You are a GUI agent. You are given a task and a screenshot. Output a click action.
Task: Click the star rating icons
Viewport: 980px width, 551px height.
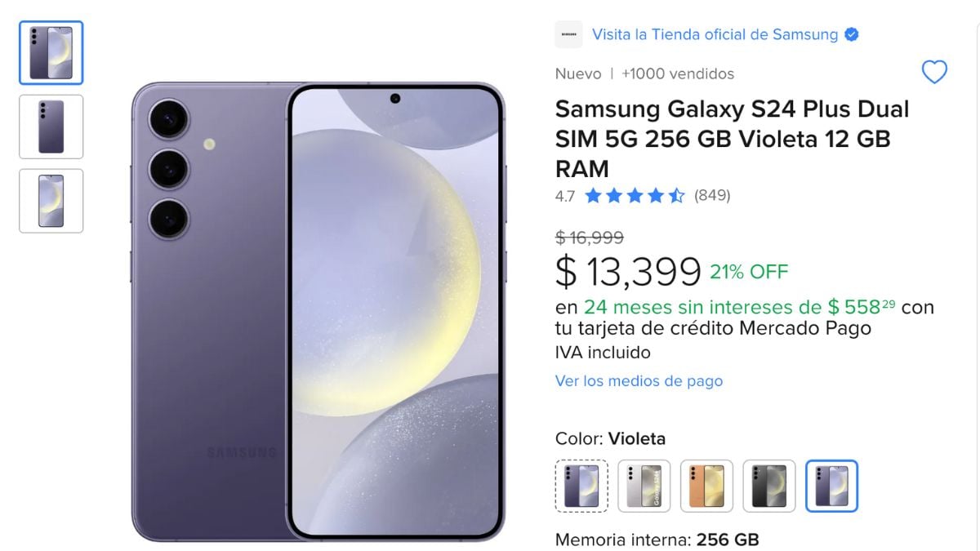click(635, 196)
